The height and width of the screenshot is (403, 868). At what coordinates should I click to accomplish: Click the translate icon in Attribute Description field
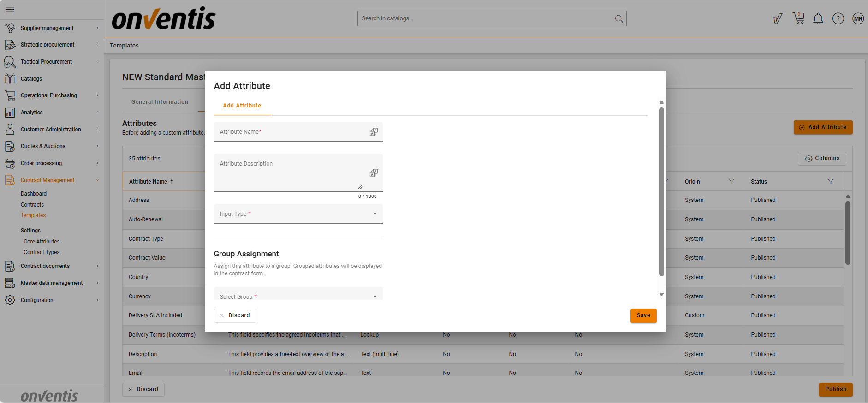point(373,173)
